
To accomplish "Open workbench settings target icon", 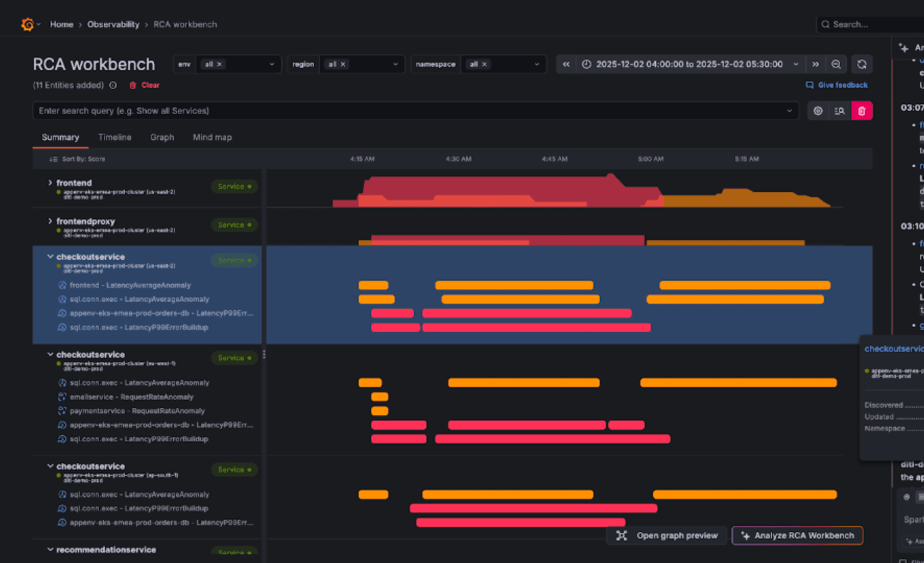I will pos(818,111).
